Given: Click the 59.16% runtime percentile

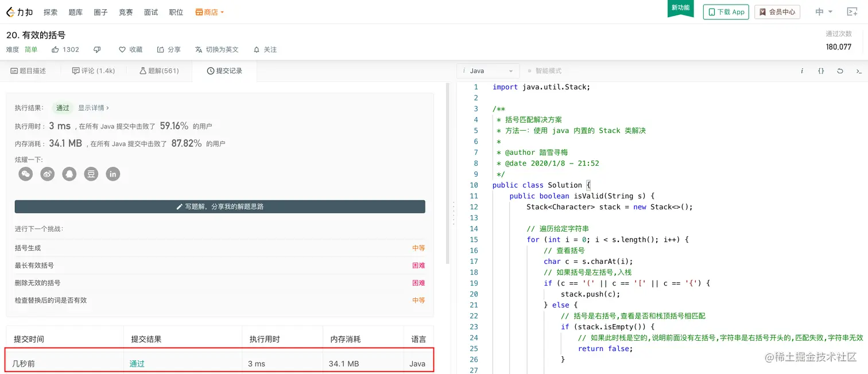Looking at the screenshot, I should (x=175, y=126).
